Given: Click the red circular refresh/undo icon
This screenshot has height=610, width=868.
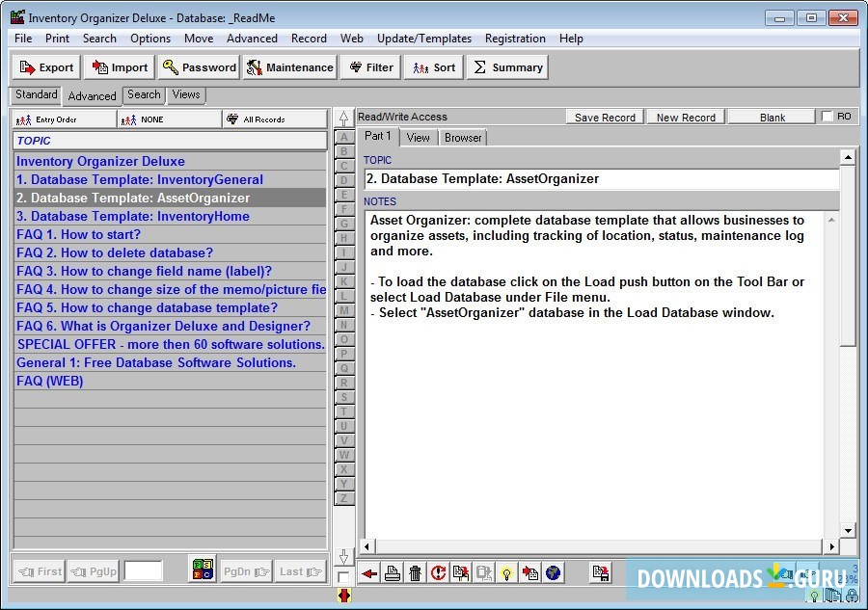Looking at the screenshot, I should click(438, 573).
